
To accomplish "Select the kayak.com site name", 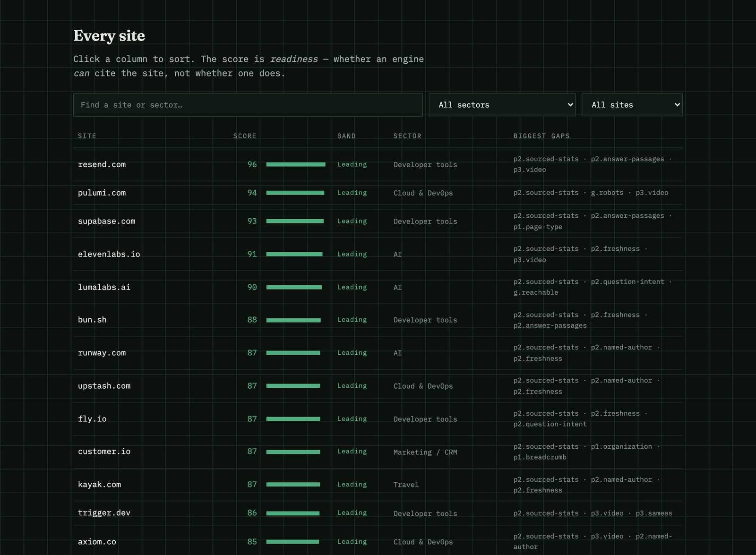I will 100,485.
